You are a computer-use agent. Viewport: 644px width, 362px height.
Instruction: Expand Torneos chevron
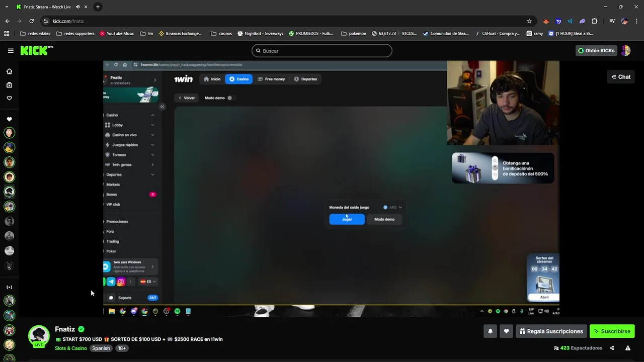pos(152,155)
